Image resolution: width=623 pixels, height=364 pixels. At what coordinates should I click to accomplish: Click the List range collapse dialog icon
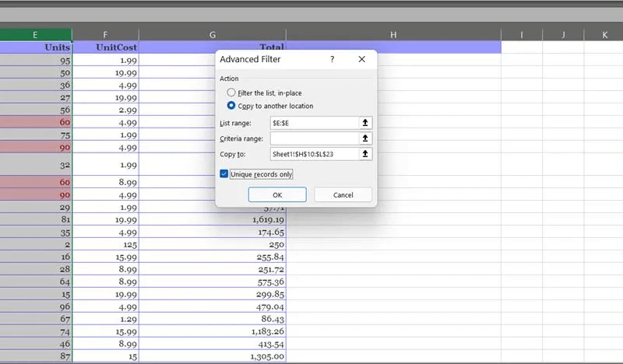pyautogui.click(x=365, y=123)
